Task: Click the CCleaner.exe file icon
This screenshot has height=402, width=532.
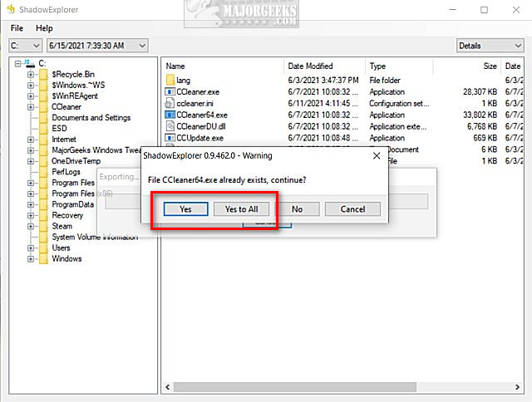Action: click(170, 92)
